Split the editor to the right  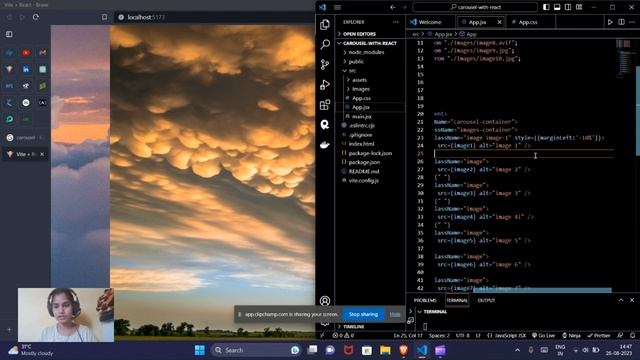(621, 22)
